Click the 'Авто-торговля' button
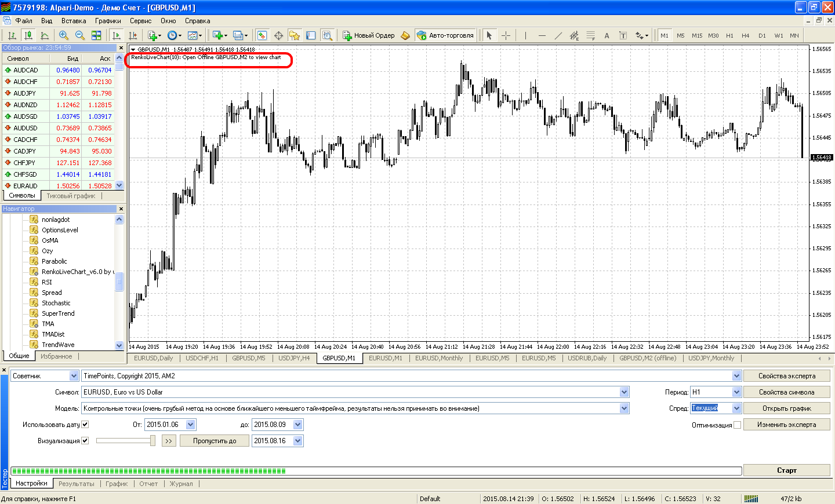 pyautogui.click(x=445, y=35)
